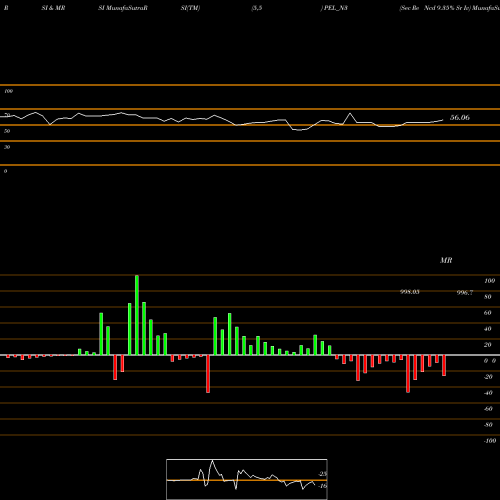Click the MR axis label 40

(x=488, y=329)
